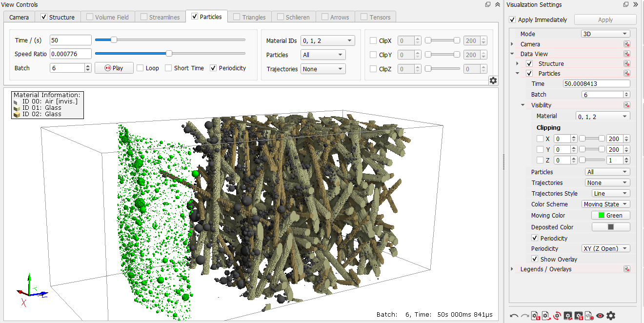
Task: Expand the Legends / Overlays section
Action: click(x=512, y=268)
